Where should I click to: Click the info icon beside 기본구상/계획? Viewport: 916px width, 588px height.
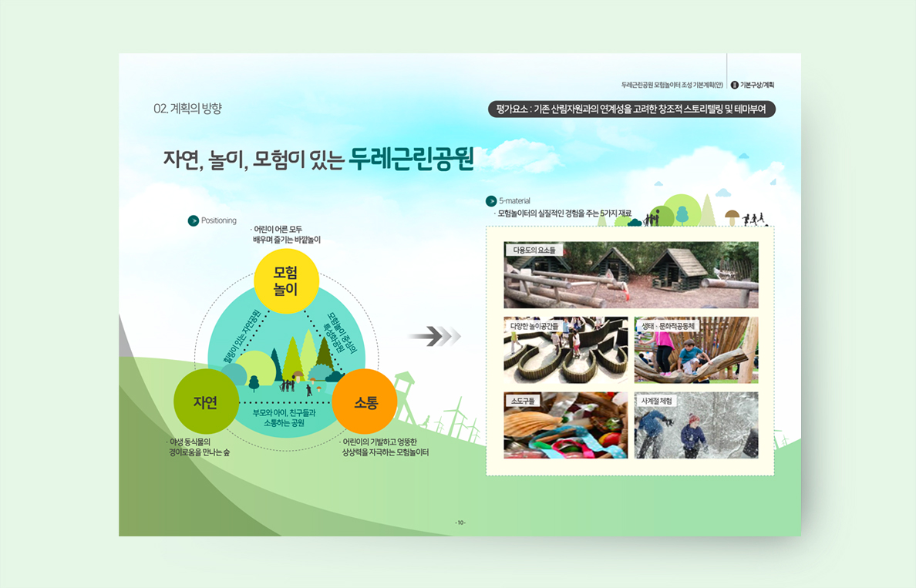point(734,85)
